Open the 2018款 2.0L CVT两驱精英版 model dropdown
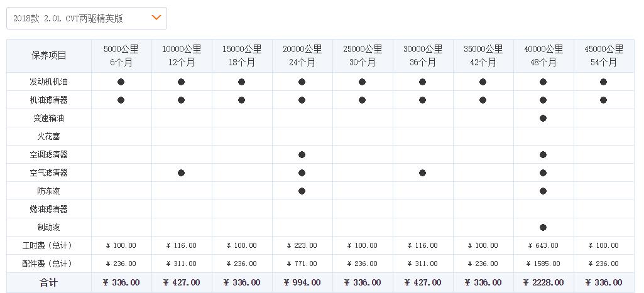 86,18
